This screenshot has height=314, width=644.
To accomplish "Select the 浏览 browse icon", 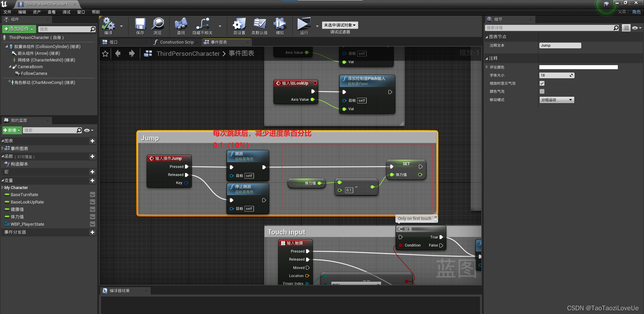I will (x=158, y=25).
